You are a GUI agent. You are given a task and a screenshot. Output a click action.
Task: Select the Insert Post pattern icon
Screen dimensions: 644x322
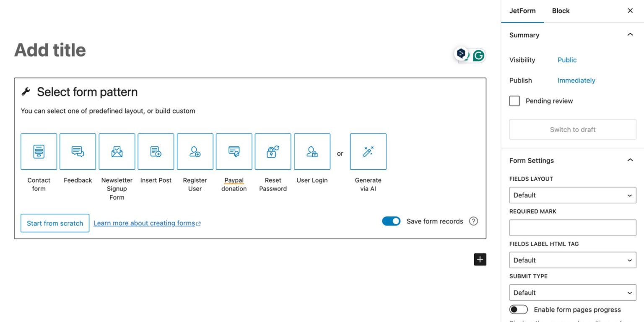click(x=156, y=151)
